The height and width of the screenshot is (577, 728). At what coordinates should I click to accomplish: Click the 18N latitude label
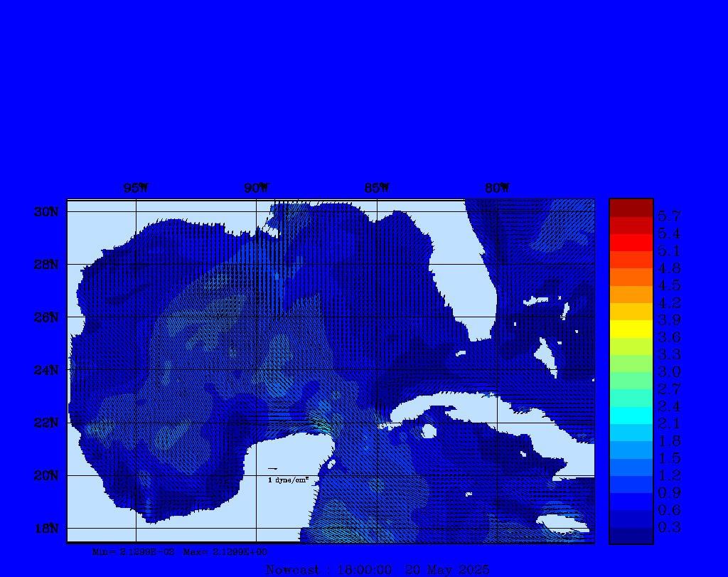[46, 528]
